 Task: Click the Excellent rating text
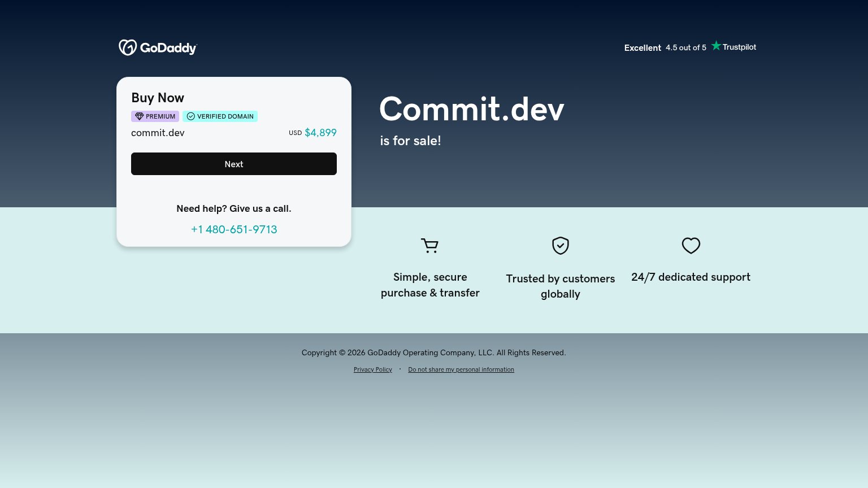tap(643, 48)
